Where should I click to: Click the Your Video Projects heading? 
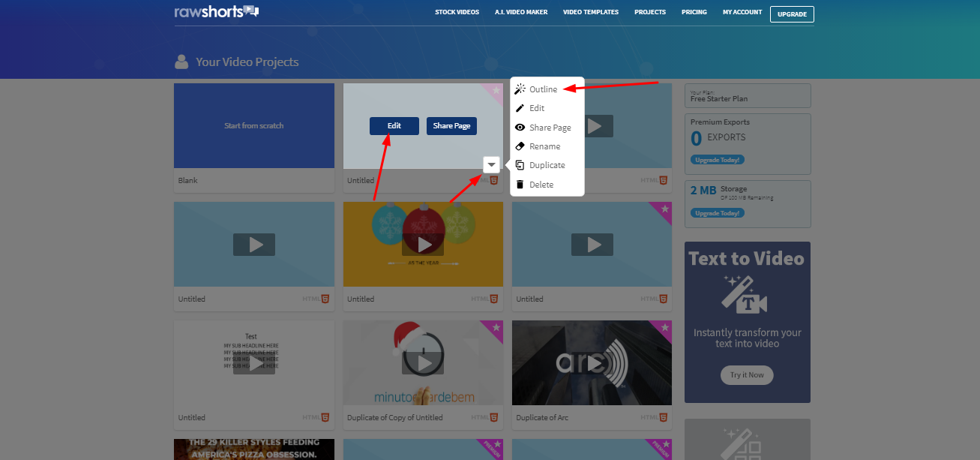[247, 62]
